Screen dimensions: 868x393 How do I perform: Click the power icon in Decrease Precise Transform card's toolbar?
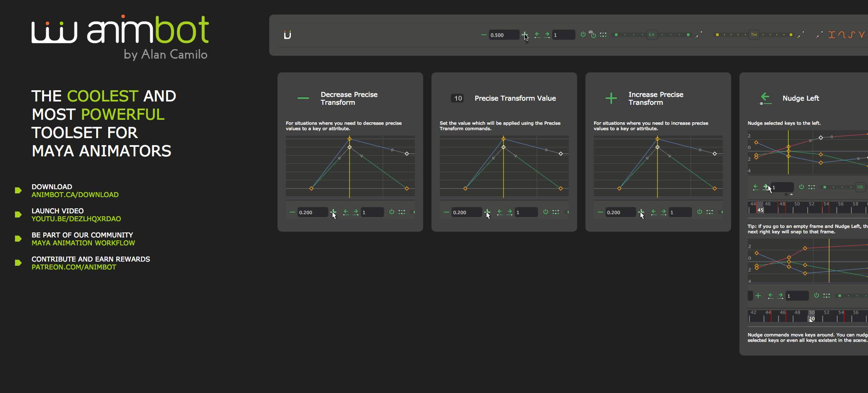point(392,212)
